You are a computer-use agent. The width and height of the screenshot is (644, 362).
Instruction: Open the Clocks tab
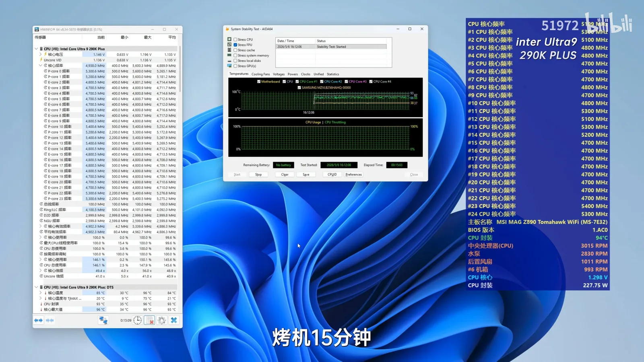305,74
